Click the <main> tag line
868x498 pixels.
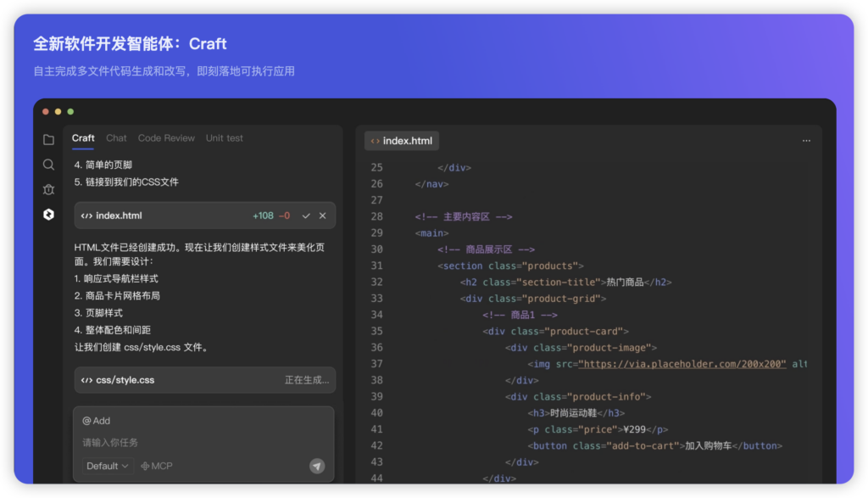click(x=431, y=233)
